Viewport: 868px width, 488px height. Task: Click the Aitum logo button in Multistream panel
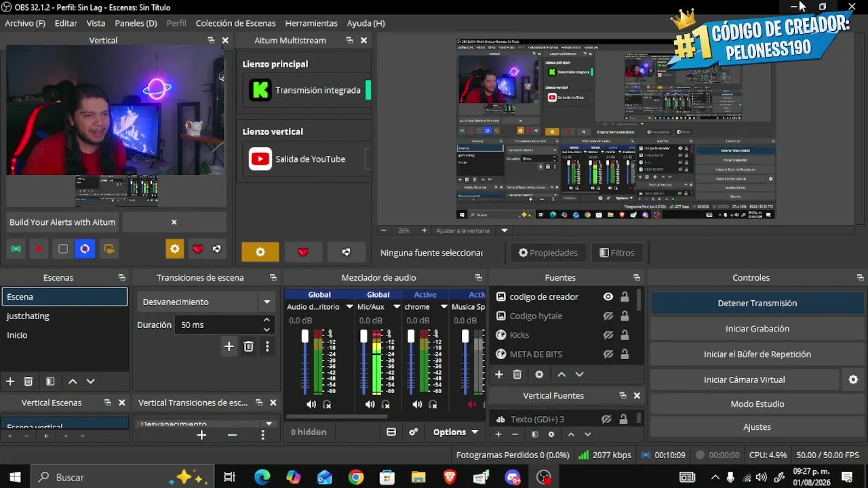pos(346,252)
